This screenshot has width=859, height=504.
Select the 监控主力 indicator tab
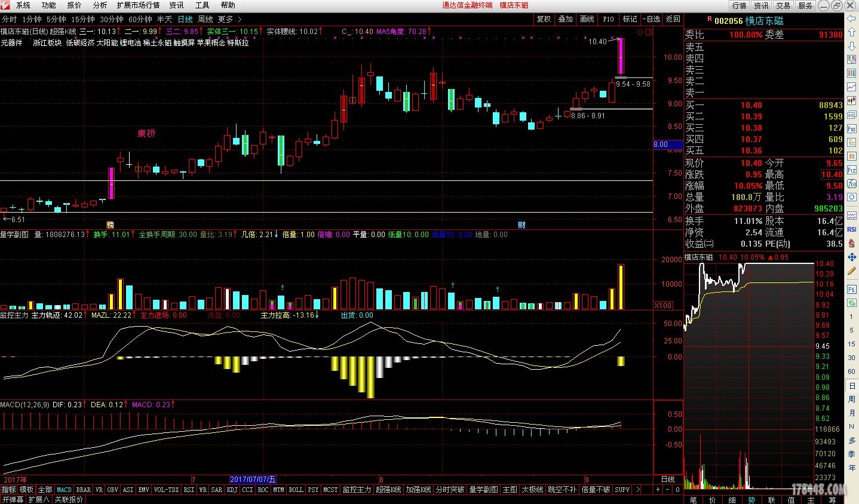(x=357, y=490)
